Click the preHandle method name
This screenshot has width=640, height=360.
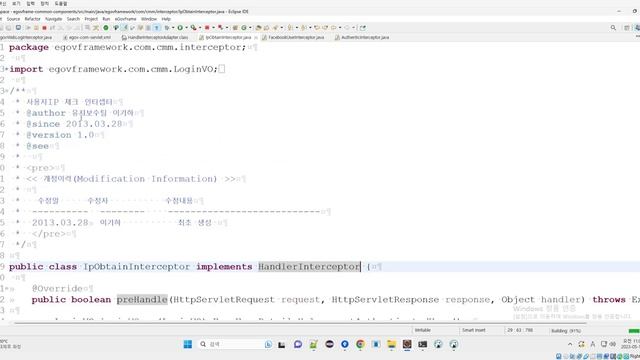pyautogui.click(x=142, y=300)
